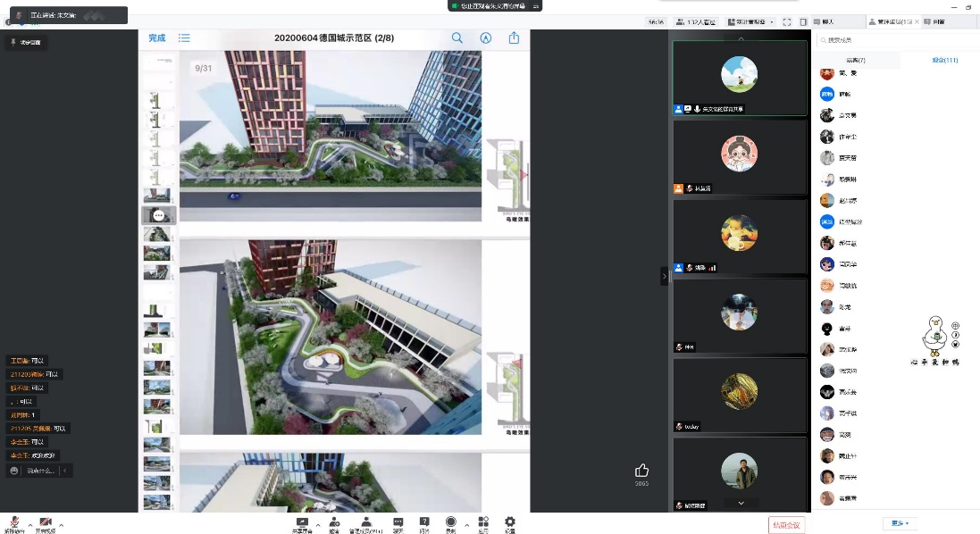Click the 完成 button
The image size is (980, 534).
pyautogui.click(x=157, y=38)
